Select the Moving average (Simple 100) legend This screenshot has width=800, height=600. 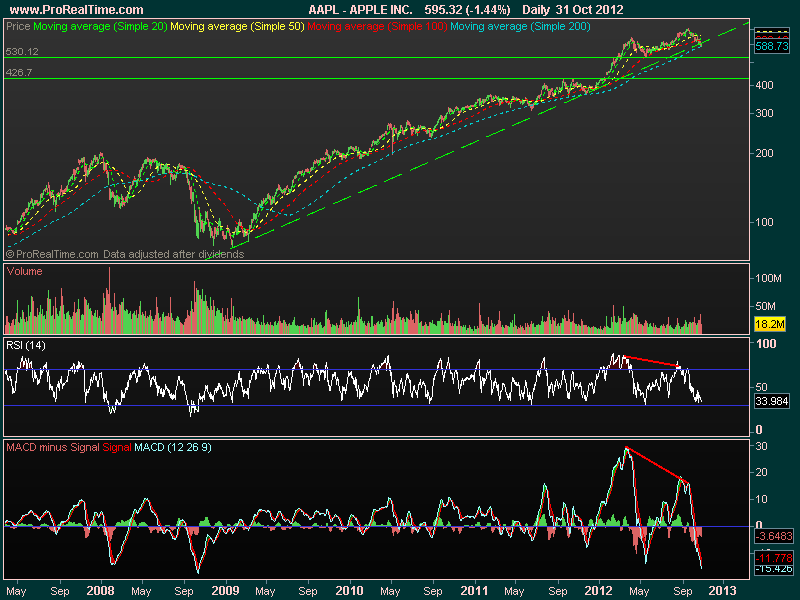coord(377,26)
